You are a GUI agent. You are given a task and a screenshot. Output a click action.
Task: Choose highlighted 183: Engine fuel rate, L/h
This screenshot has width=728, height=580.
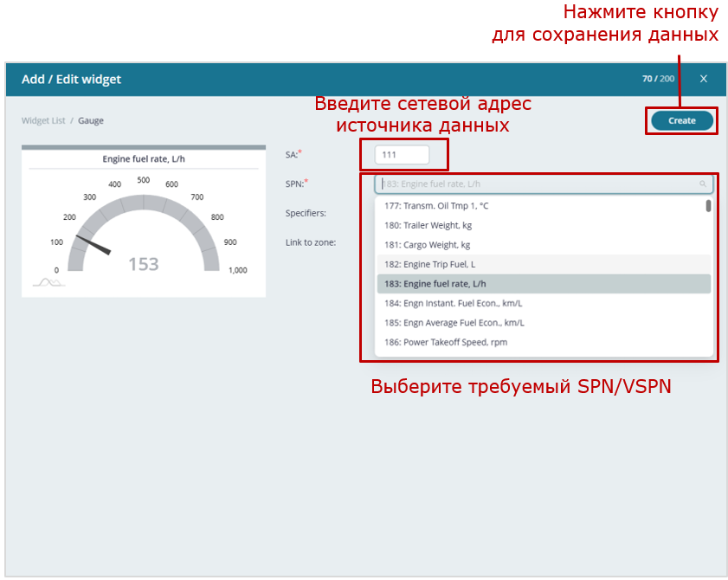(436, 284)
